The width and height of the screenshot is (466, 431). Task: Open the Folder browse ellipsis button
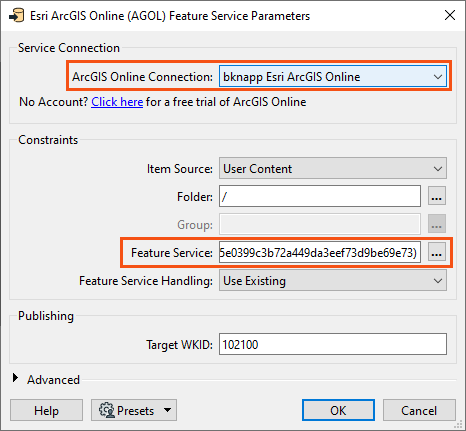tap(437, 196)
